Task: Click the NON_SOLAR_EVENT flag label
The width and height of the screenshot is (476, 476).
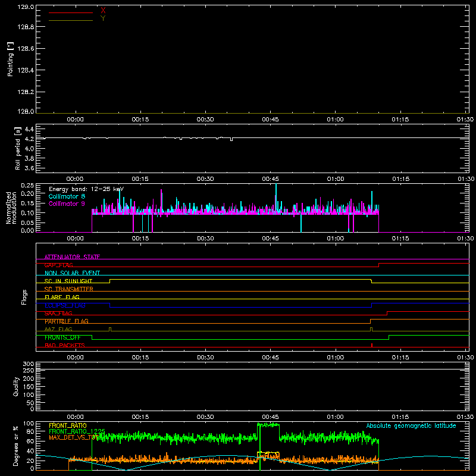Action: point(72,273)
